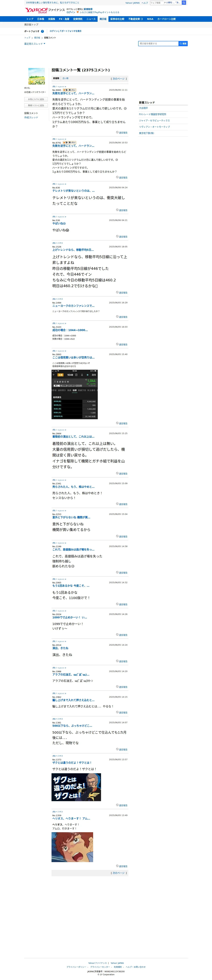Report violation on comment No.2253
This screenshot has height=980, width=212.
122,536
